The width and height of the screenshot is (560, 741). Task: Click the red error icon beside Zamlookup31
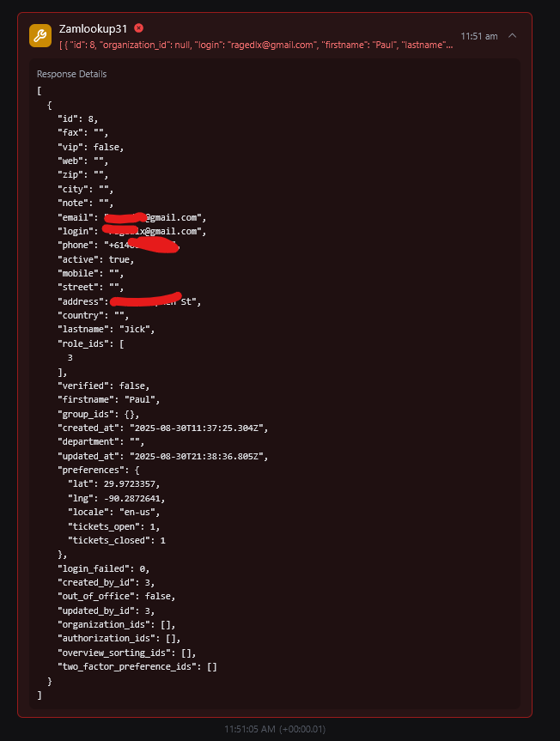point(138,28)
